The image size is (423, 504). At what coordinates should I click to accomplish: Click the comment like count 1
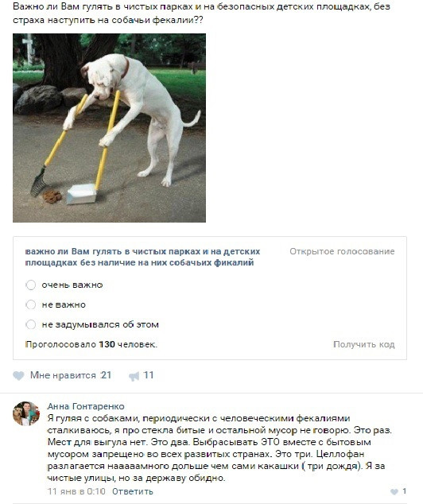coord(404,491)
